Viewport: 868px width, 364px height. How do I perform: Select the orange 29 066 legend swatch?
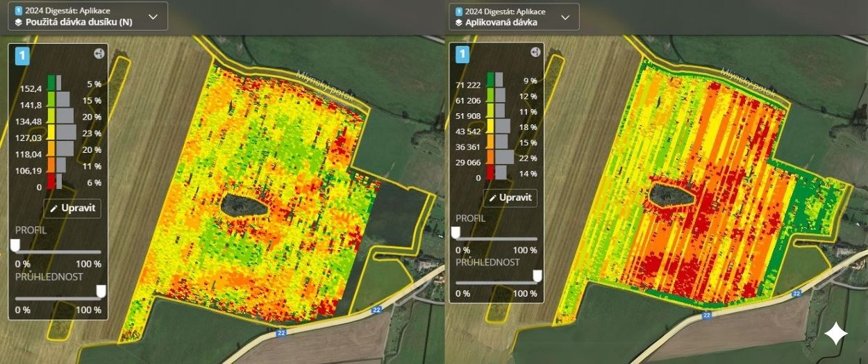coord(491,157)
